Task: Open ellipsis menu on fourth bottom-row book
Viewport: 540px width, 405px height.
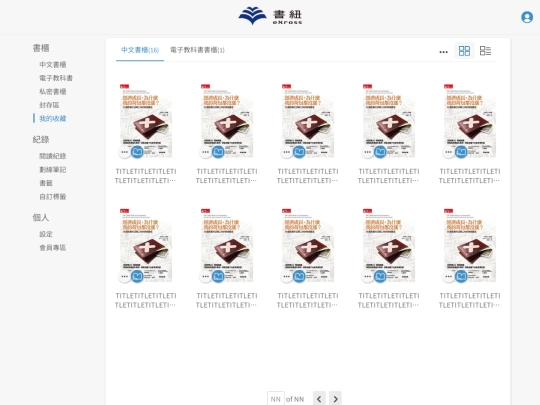Action: 367,276
